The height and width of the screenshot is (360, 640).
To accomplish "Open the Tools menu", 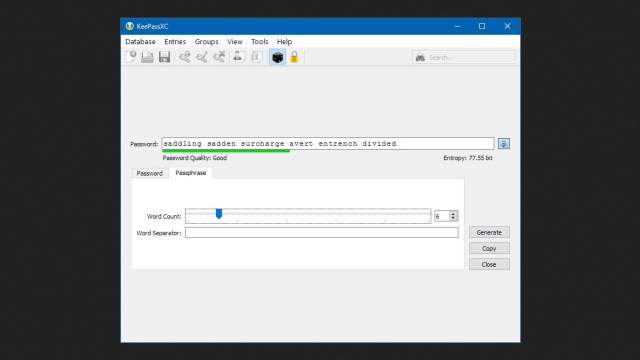I will click(260, 42).
